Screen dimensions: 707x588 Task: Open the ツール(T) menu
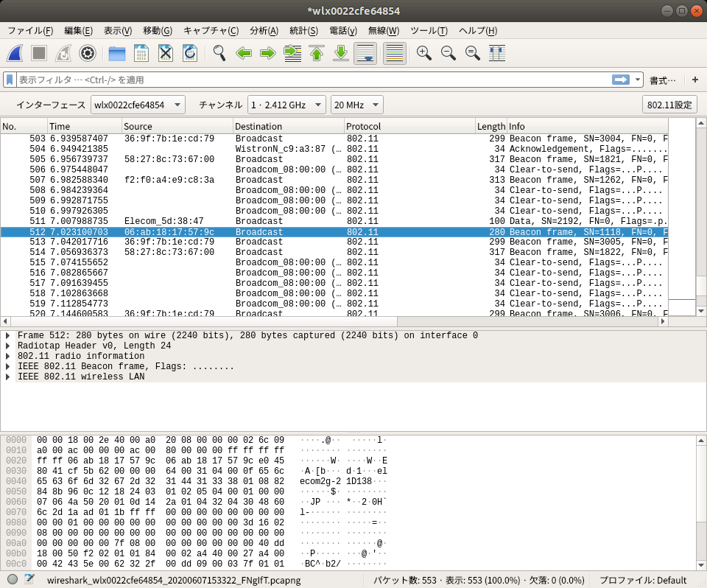point(429,31)
